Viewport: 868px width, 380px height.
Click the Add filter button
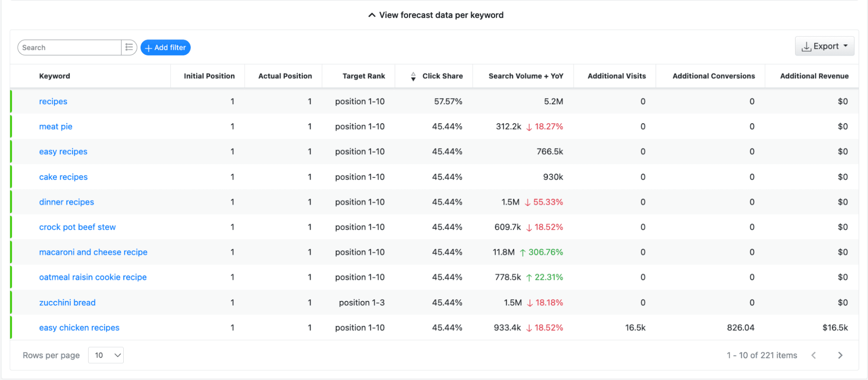coord(165,47)
